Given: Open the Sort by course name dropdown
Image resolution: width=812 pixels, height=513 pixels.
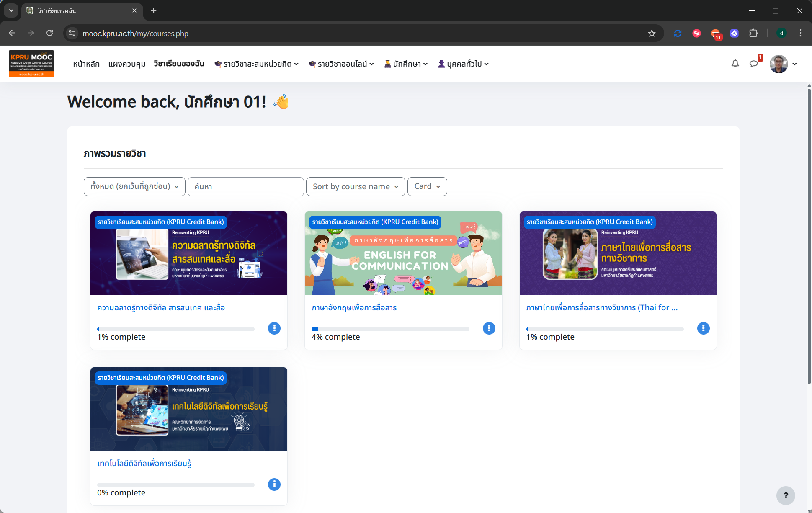Looking at the screenshot, I should click(356, 186).
